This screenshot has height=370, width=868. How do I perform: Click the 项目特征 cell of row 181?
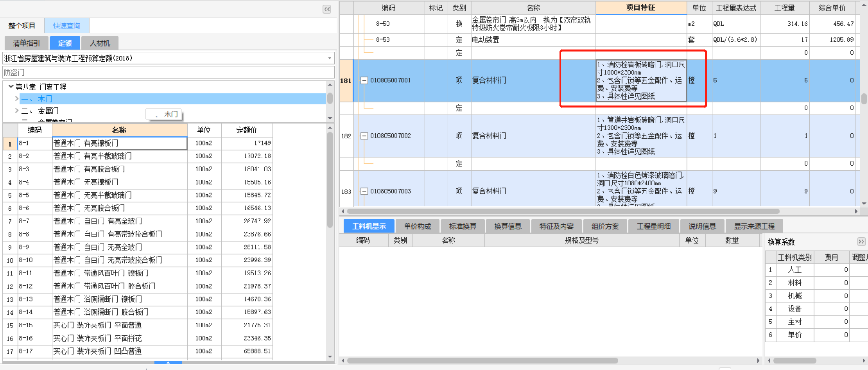641,81
